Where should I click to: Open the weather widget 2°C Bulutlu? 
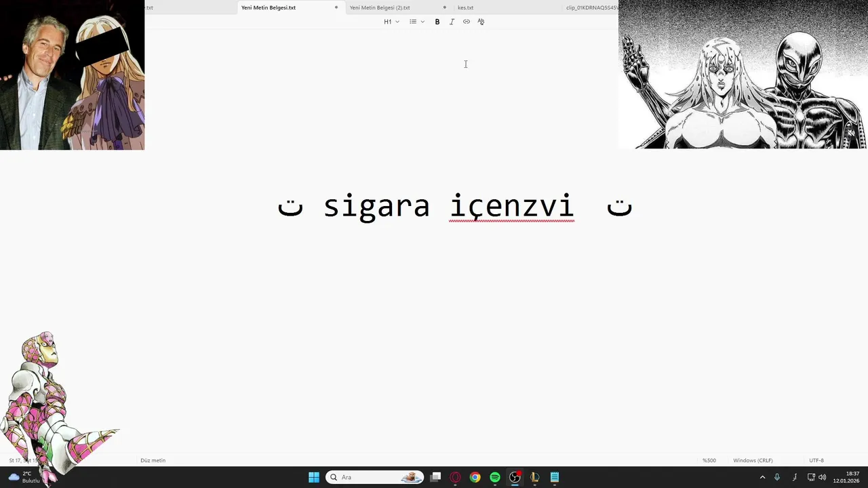pyautogui.click(x=24, y=477)
